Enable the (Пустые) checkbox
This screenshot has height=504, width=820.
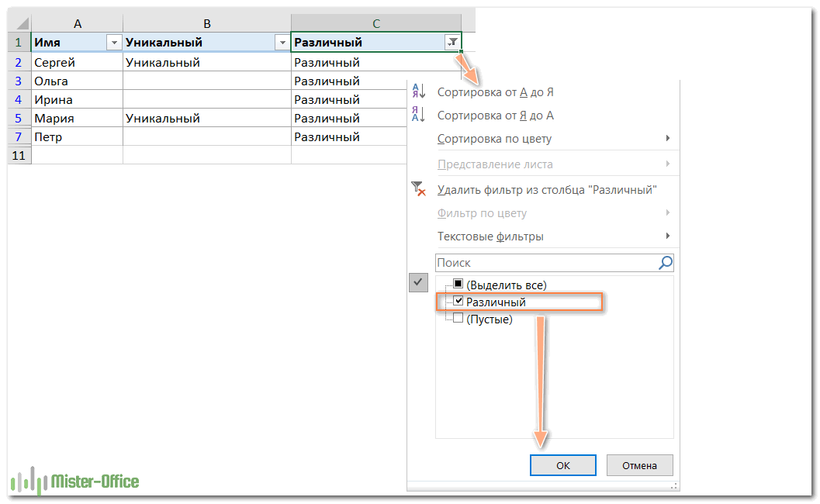[458, 318]
